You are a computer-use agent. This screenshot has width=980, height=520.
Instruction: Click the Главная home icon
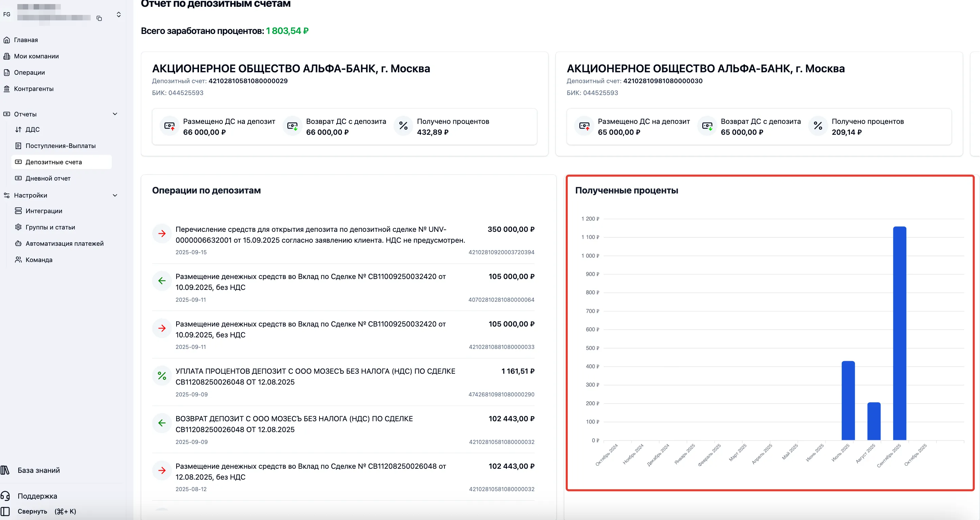coord(6,40)
